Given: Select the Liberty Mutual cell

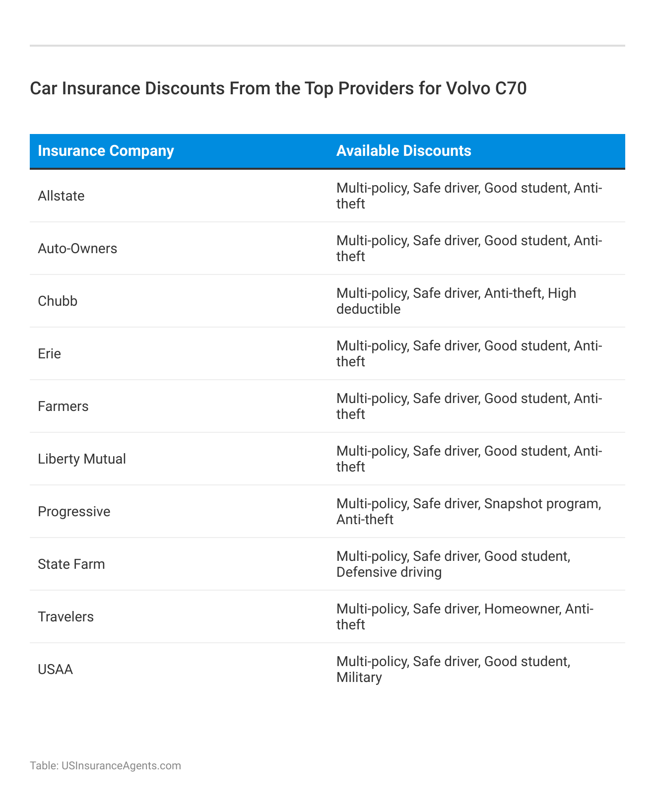Looking at the screenshot, I should (x=82, y=459).
